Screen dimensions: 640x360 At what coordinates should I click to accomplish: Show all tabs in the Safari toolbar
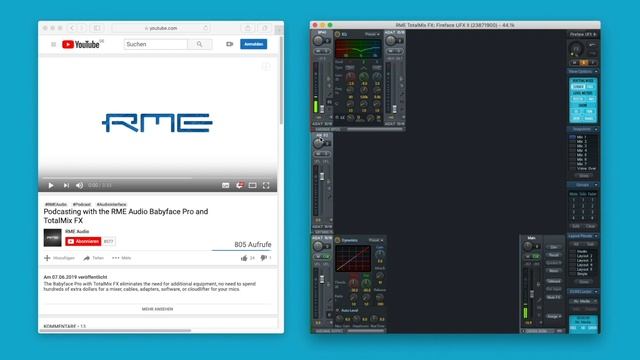tap(265, 28)
